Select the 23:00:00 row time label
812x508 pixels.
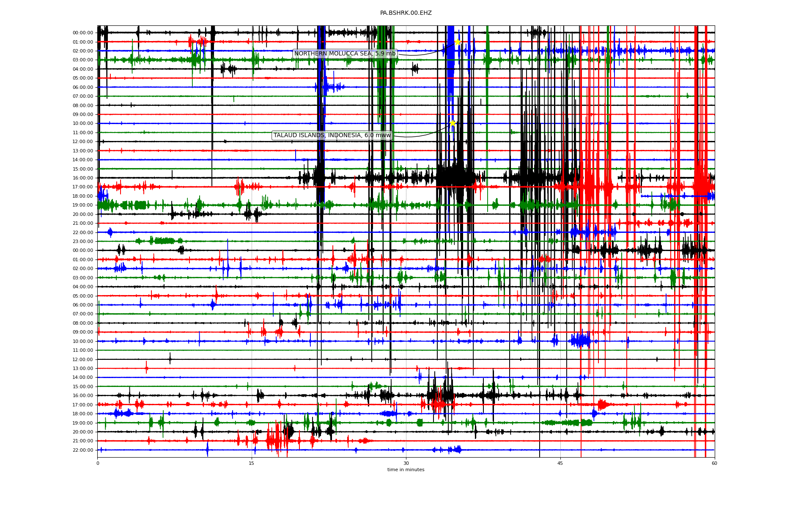(83, 241)
